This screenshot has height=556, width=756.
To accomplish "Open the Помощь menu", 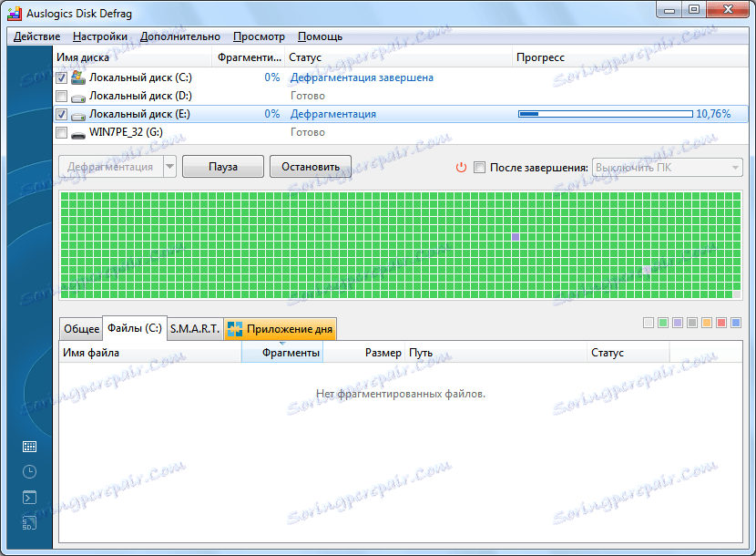I will coord(320,36).
